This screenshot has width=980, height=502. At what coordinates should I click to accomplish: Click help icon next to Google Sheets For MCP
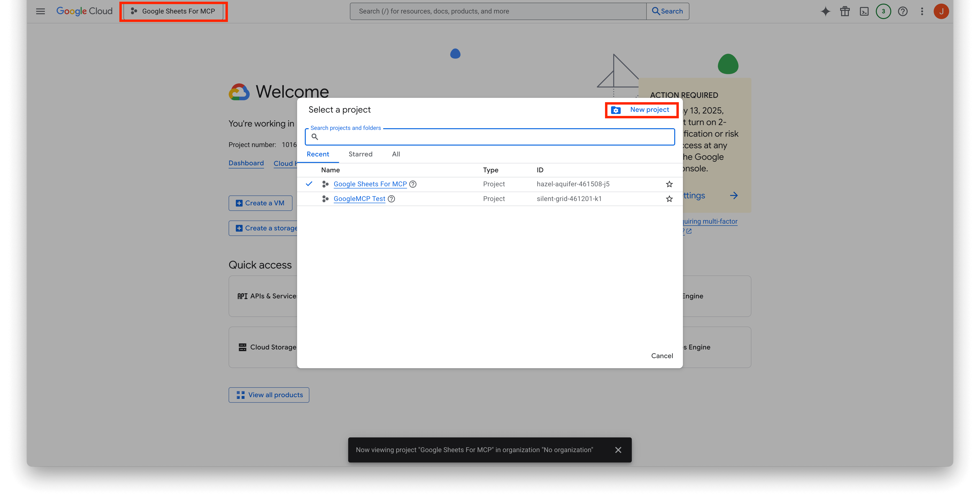click(x=413, y=184)
